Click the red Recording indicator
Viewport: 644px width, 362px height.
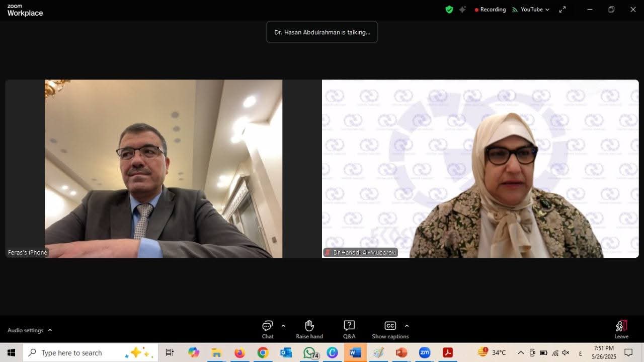pos(490,10)
